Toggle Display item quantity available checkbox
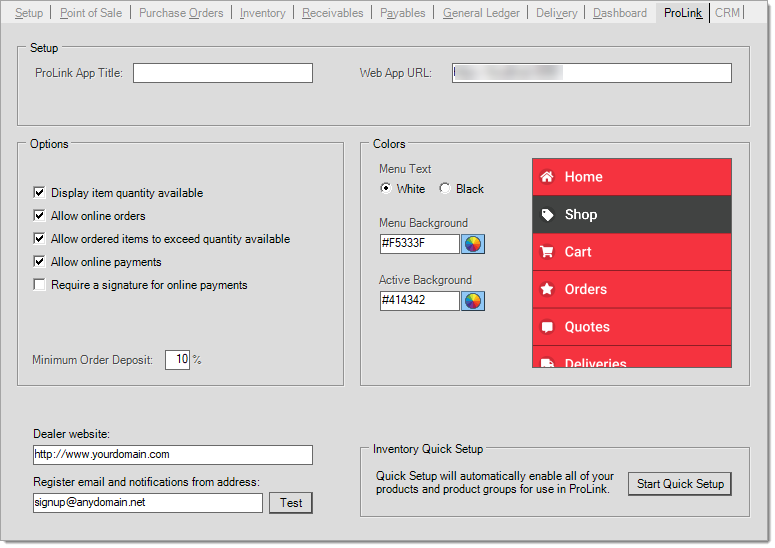 click(x=39, y=192)
